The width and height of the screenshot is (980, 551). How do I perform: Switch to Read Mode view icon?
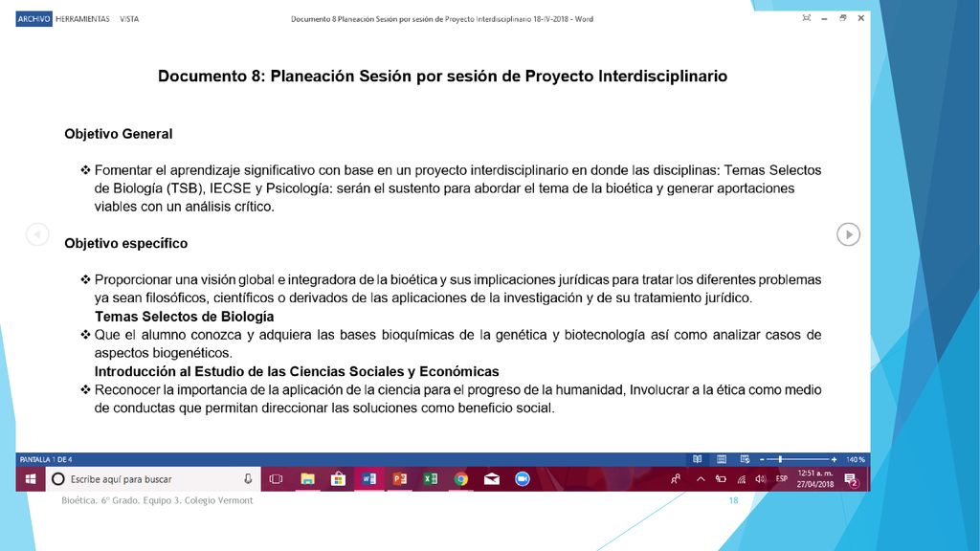(698, 459)
